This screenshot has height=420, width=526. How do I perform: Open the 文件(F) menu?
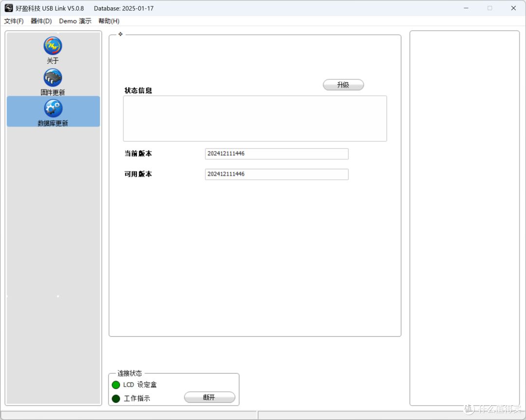click(x=14, y=21)
